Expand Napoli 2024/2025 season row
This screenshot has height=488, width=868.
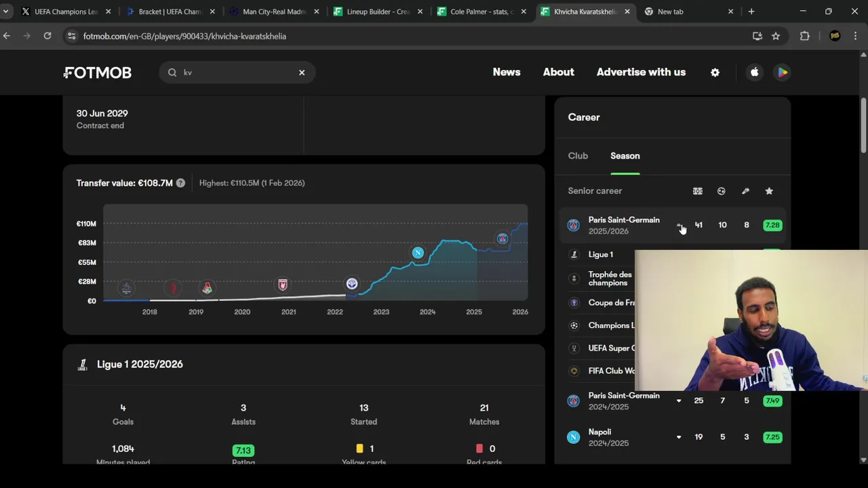(x=679, y=437)
